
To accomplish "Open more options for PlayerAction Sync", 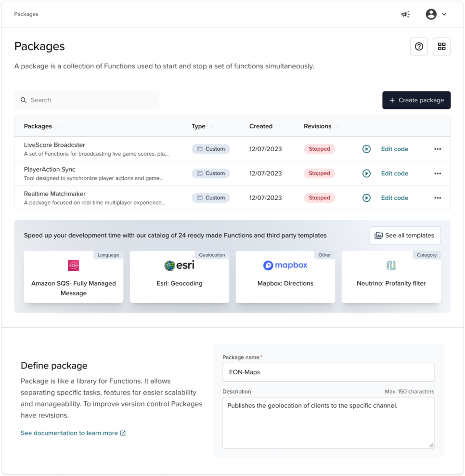I will 437,173.
